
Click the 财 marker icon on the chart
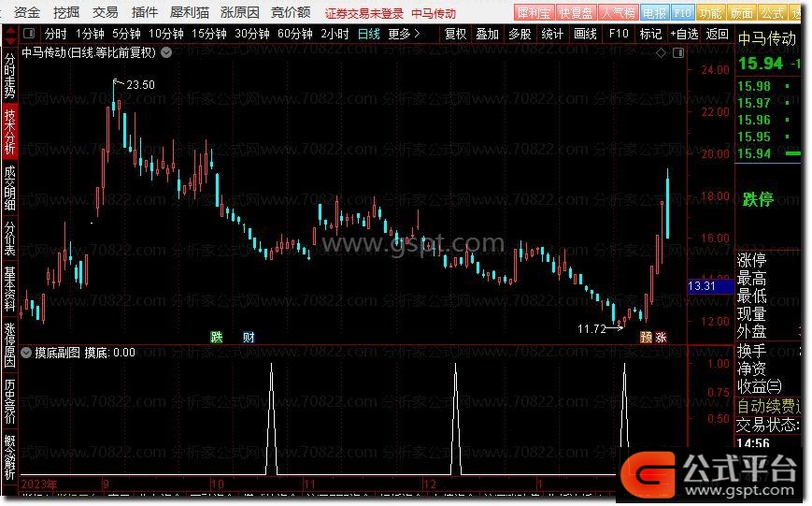[x=249, y=337]
